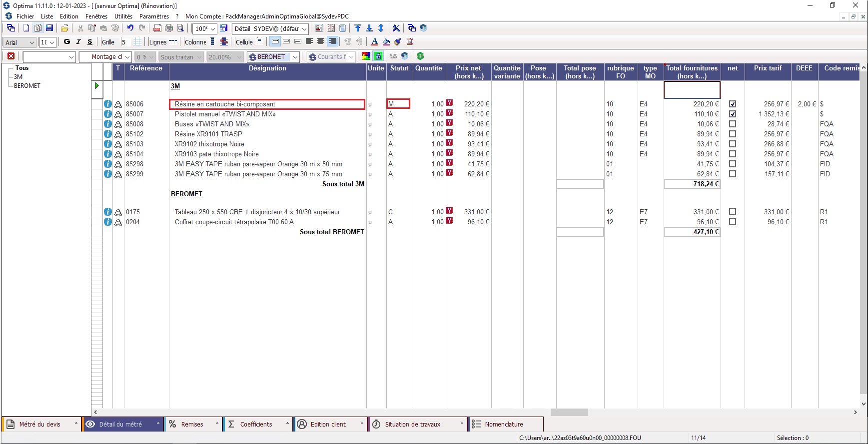Click the up-down arrows icon
The width and height of the screenshot is (868, 444).
[381, 28]
